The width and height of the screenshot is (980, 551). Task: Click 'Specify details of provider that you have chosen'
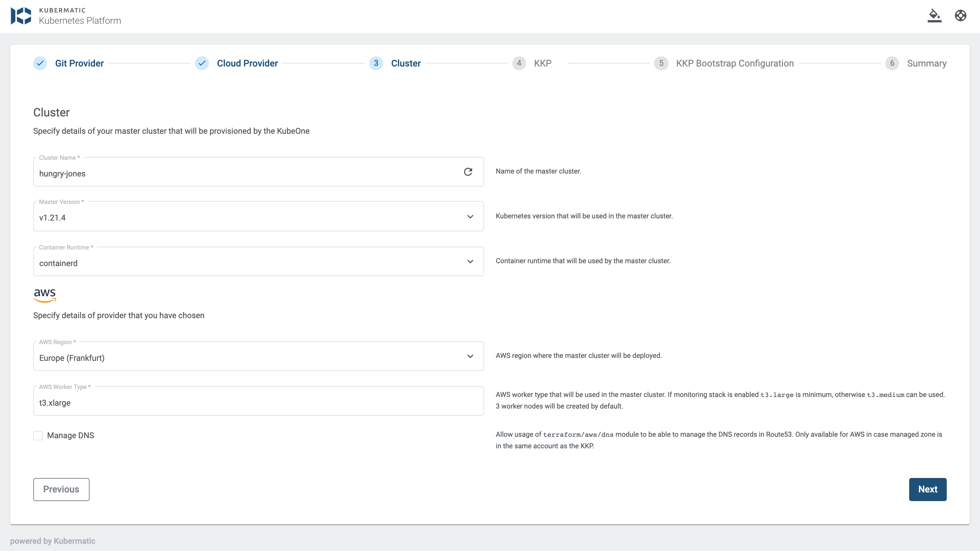pyautogui.click(x=119, y=316)
